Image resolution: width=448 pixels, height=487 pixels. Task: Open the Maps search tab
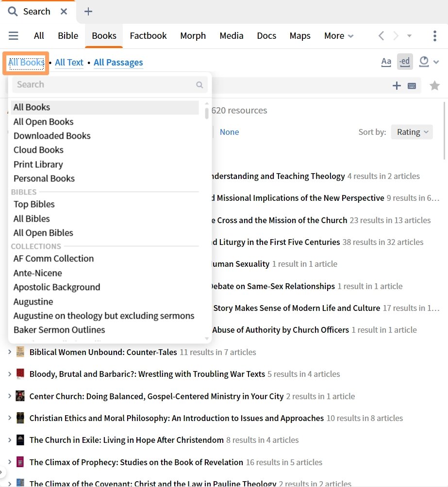click(300, 36)
